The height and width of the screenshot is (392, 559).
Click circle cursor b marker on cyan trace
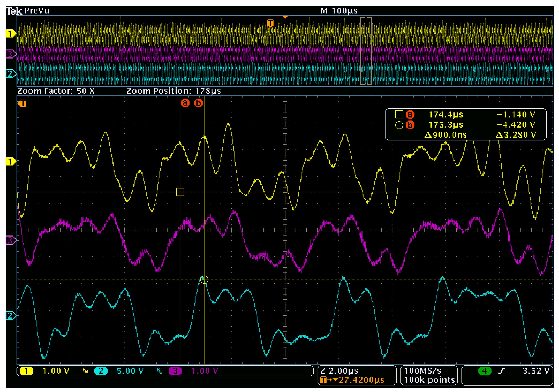[204, 280]
